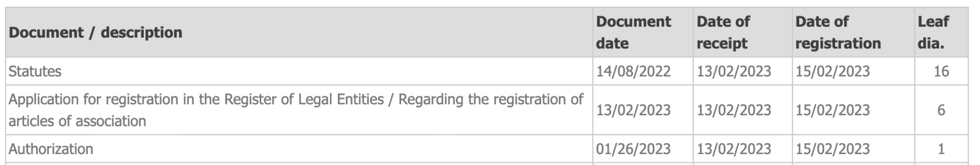Click leaf count 1 in Authorization row
Image resolution: width=980 pixels, height=165 pixels.
[x=941, y=149]
